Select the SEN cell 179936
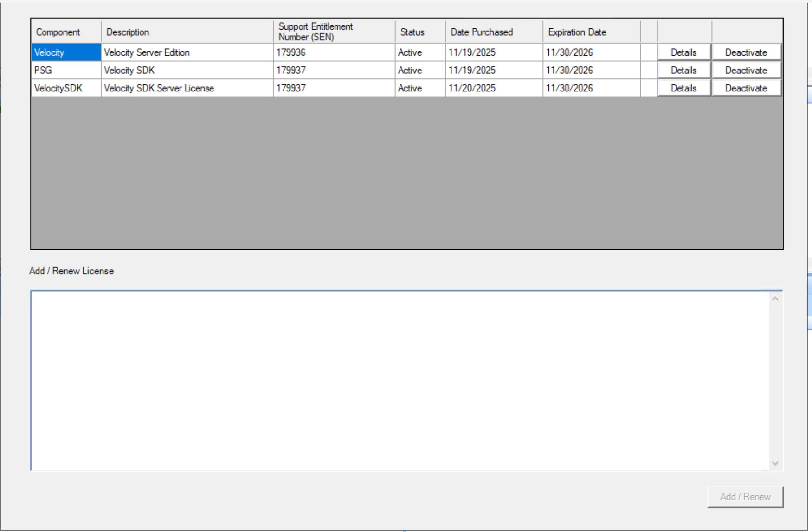The width and height of the screenshot is (812, 532). [x=334, y=52]
